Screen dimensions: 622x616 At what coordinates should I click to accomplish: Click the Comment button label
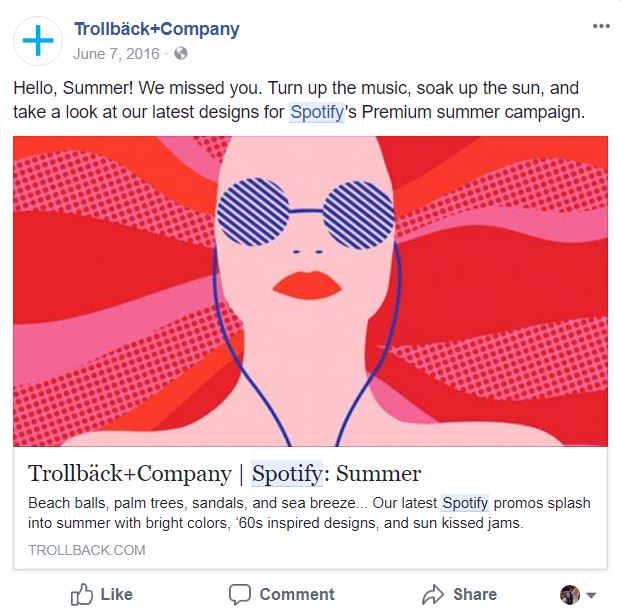tap(297, 594)
